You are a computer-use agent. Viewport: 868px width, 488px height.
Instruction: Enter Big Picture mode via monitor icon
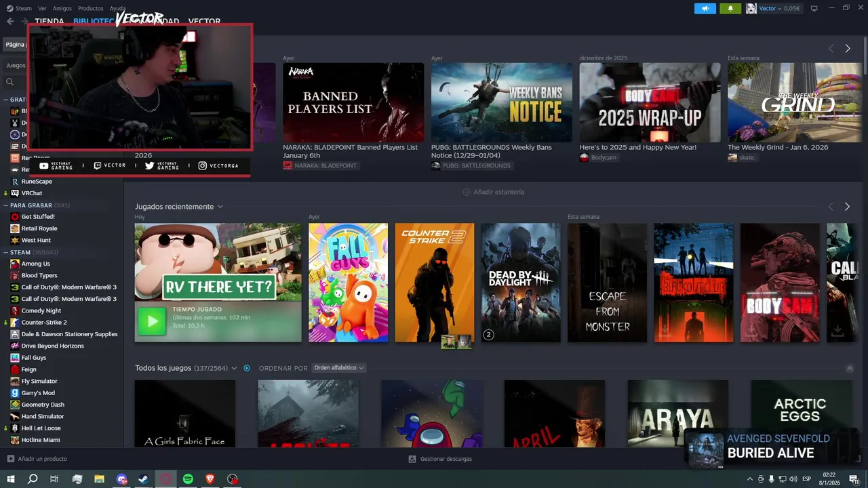point(814,8)
